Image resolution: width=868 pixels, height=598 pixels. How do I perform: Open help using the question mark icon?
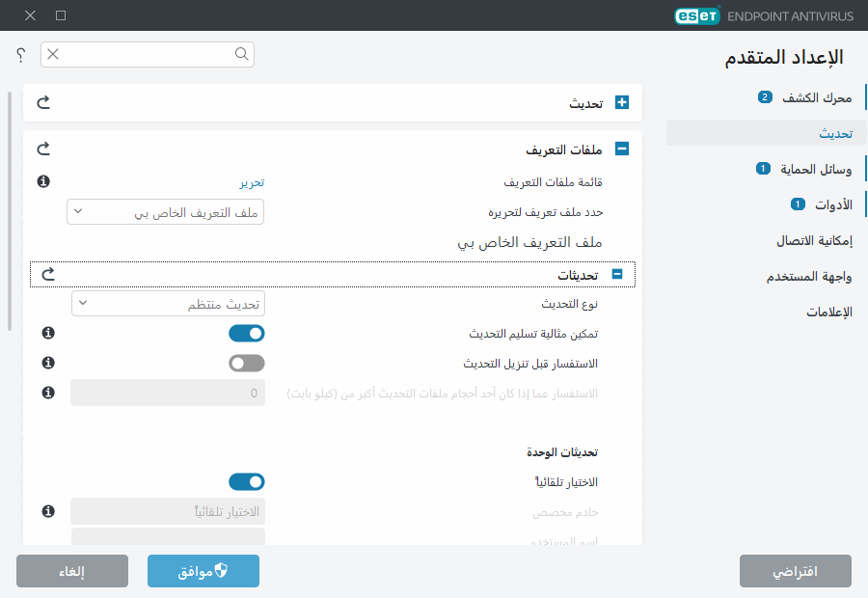coord(19,55)
